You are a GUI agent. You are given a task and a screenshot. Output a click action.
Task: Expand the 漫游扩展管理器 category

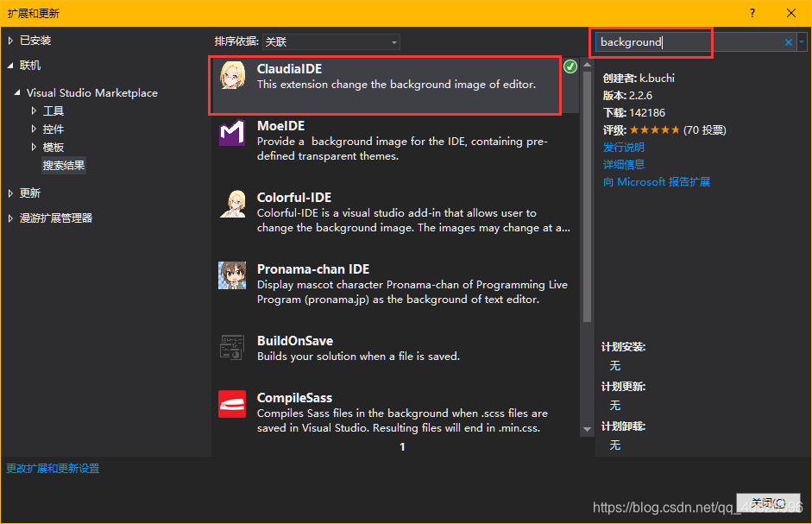pyautogui.click(x=10, y=218)
